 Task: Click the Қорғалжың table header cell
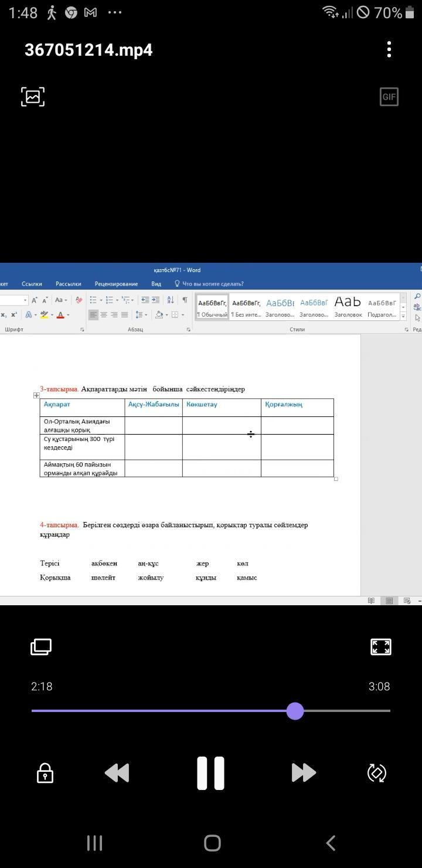tap(297, 408)
